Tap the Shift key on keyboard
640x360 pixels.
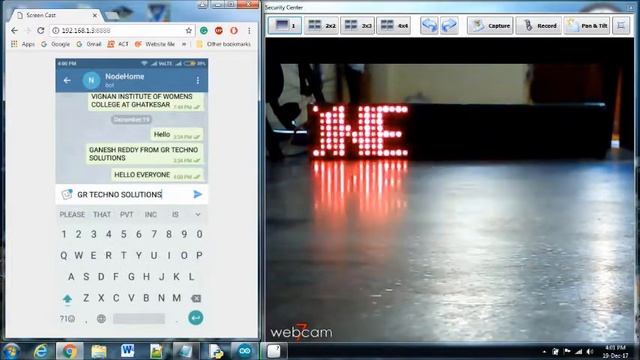(67, 299)
